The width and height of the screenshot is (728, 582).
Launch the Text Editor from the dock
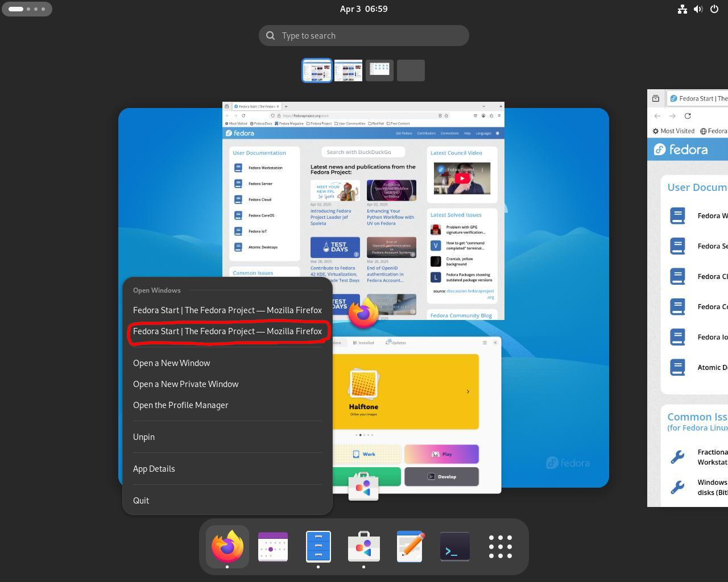tap(409, 546)
